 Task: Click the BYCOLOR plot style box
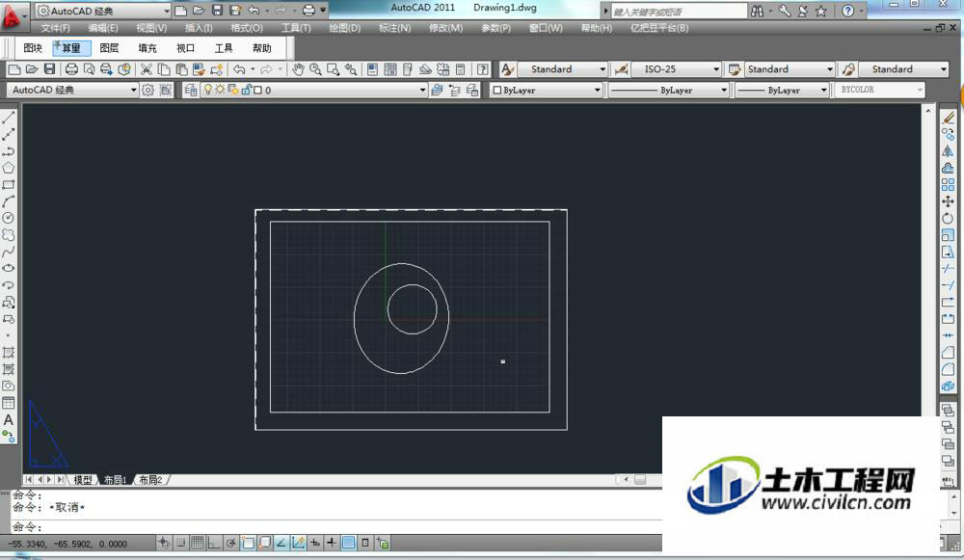click(879, 91)
